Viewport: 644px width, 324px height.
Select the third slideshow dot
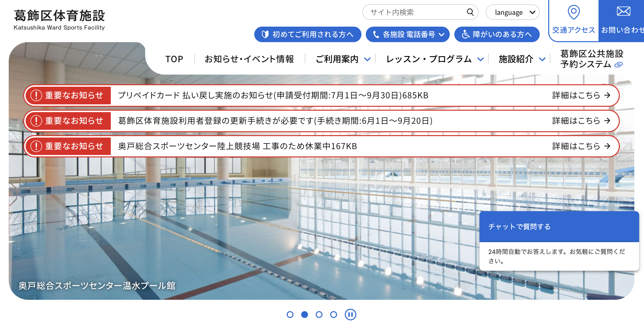(319, 315)
